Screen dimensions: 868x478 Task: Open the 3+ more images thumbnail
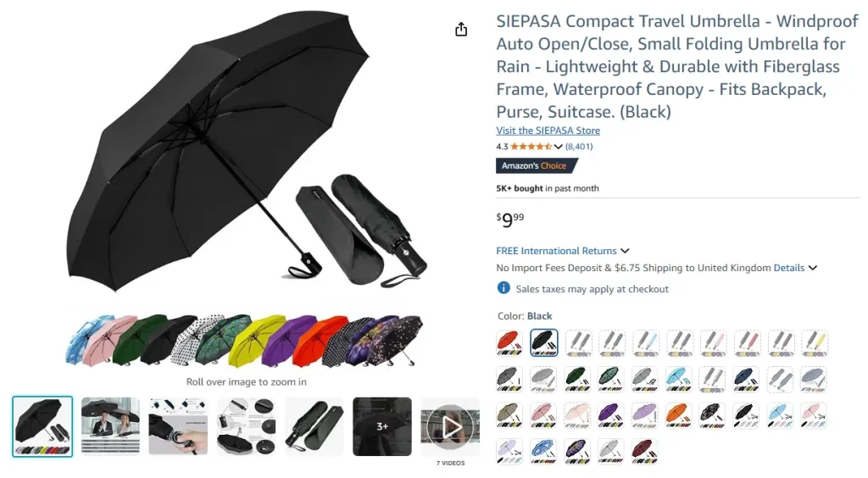click(x=382, y=426)
